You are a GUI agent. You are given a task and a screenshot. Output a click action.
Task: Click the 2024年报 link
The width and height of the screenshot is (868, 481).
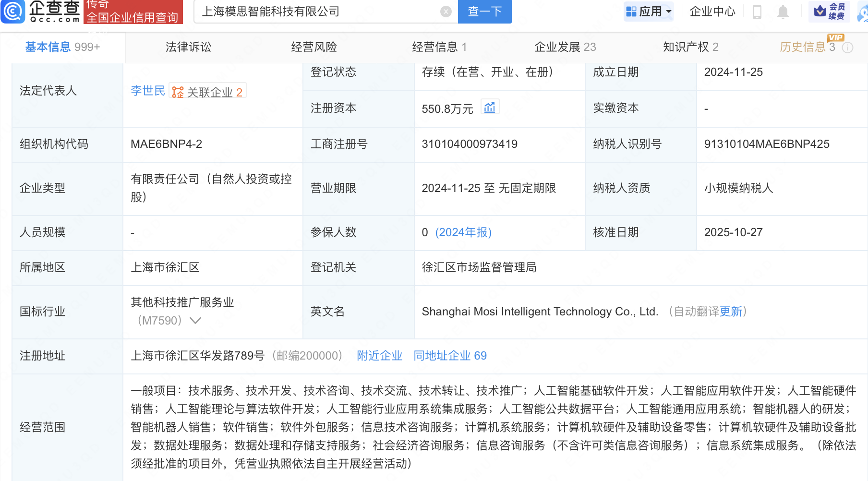[x=463, y=232]
